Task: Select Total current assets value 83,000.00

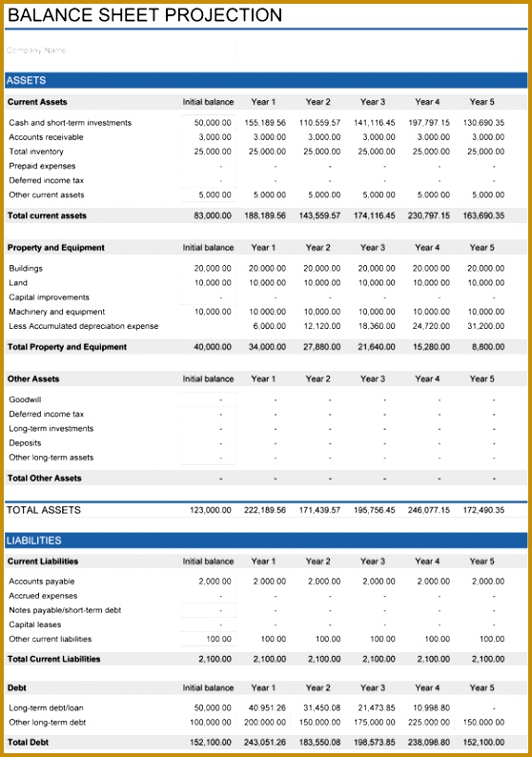Action: click(213, 215)
